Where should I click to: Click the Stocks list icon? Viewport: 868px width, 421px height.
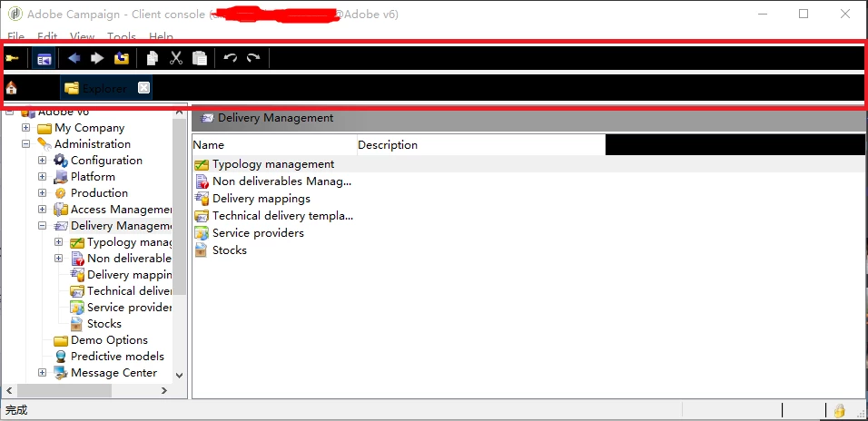(x=202, y=250)
